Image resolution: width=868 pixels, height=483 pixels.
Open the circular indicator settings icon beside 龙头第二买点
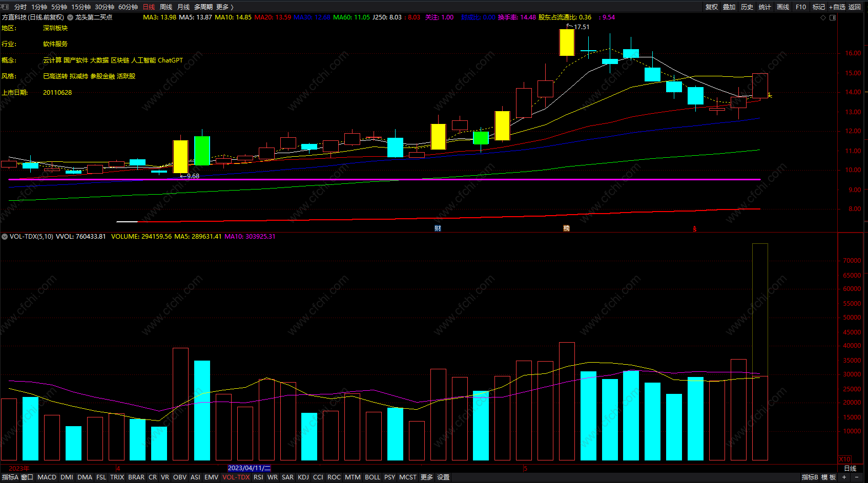(x=70, y=17)
